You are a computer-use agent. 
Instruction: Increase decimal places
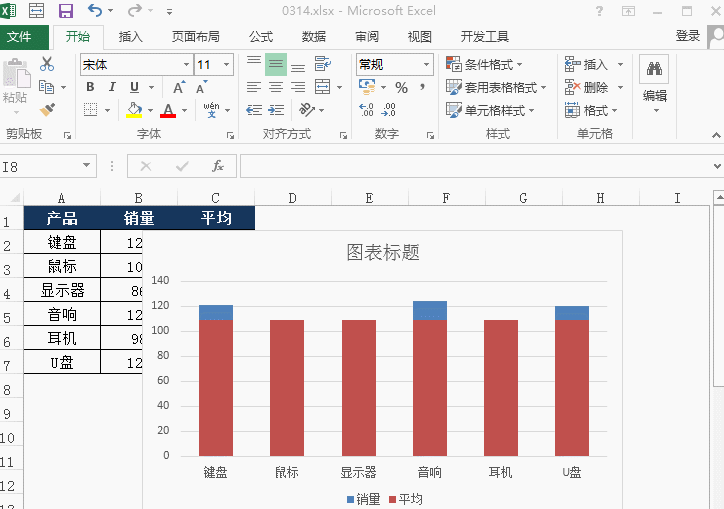366,110
